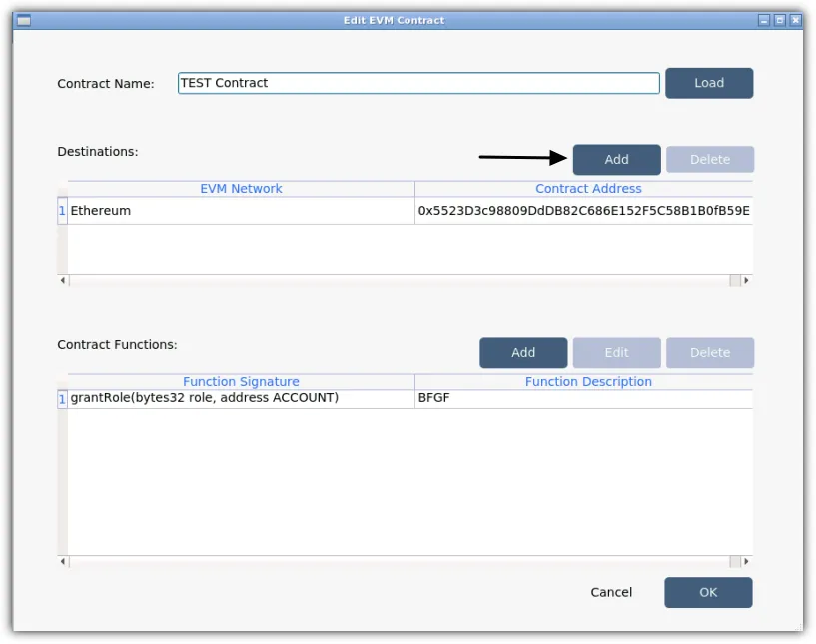
Task: Add a new contract function
Action: coord(523,353)
